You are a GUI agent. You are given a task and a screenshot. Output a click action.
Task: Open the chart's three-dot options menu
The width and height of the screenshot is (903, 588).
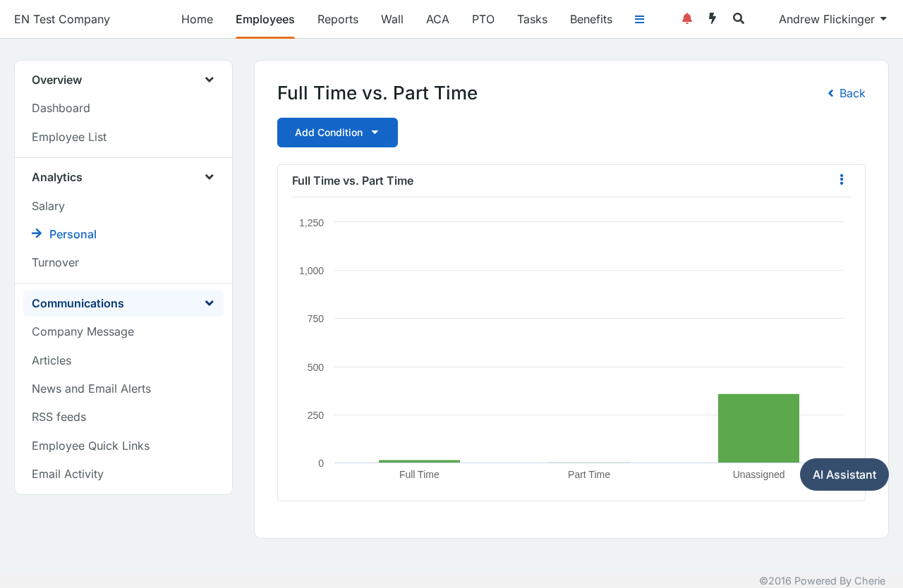[x=841, y=180]
